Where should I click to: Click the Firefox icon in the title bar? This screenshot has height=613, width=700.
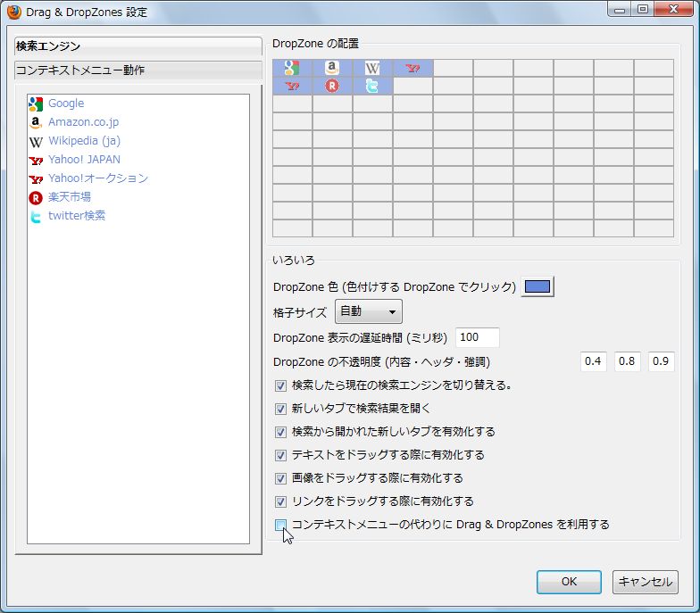[14, 12]
